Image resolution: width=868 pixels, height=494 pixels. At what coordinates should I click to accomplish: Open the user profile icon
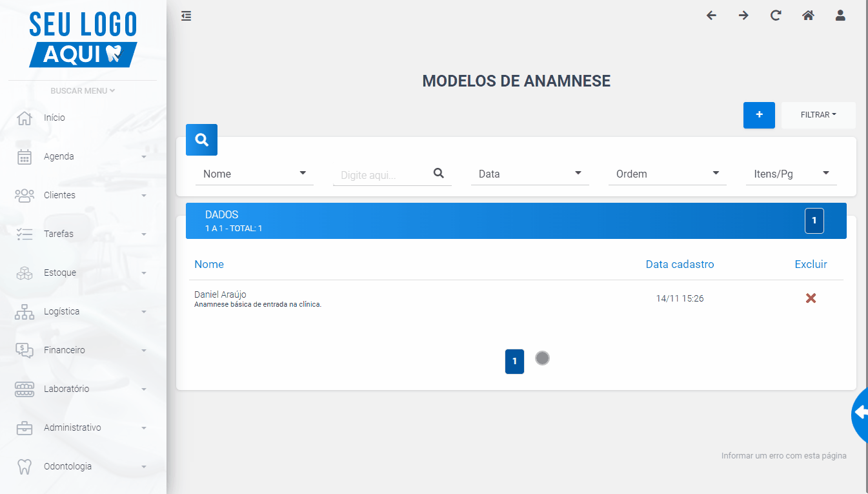[x=840, y=15]
